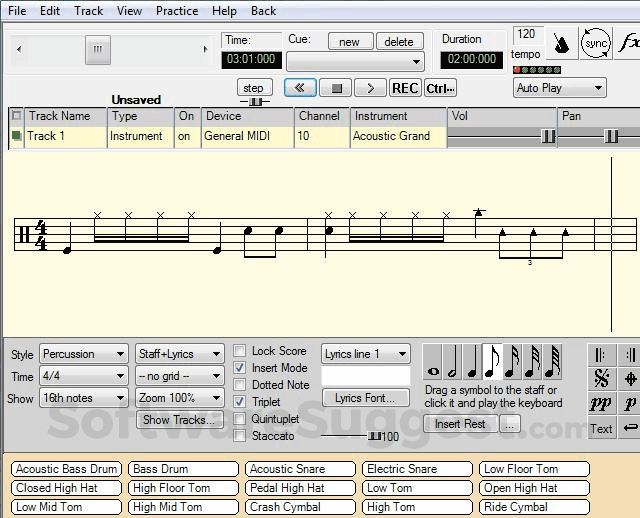
Task: Toggle the Dotted Note checkbox
Action: (x=240, y=385)
